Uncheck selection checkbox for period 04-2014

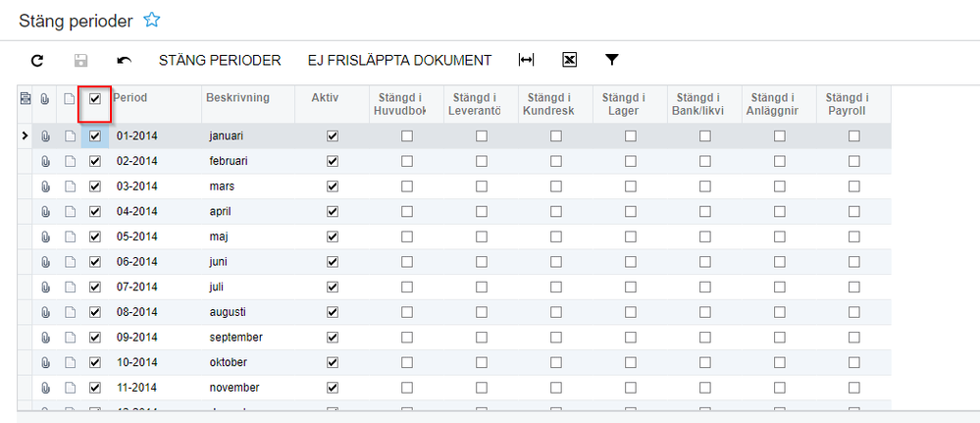coord(95,211)
